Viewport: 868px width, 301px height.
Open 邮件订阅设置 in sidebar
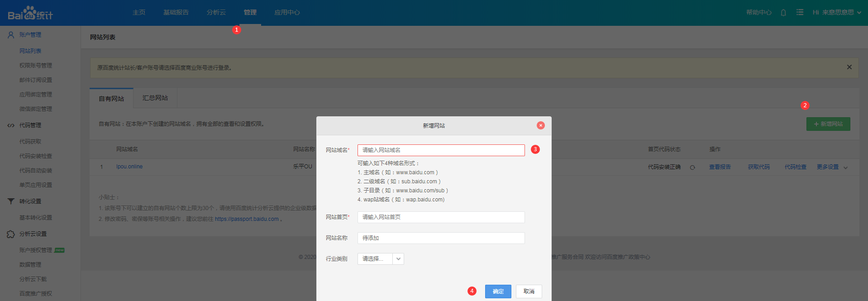[x=36, y=80]
